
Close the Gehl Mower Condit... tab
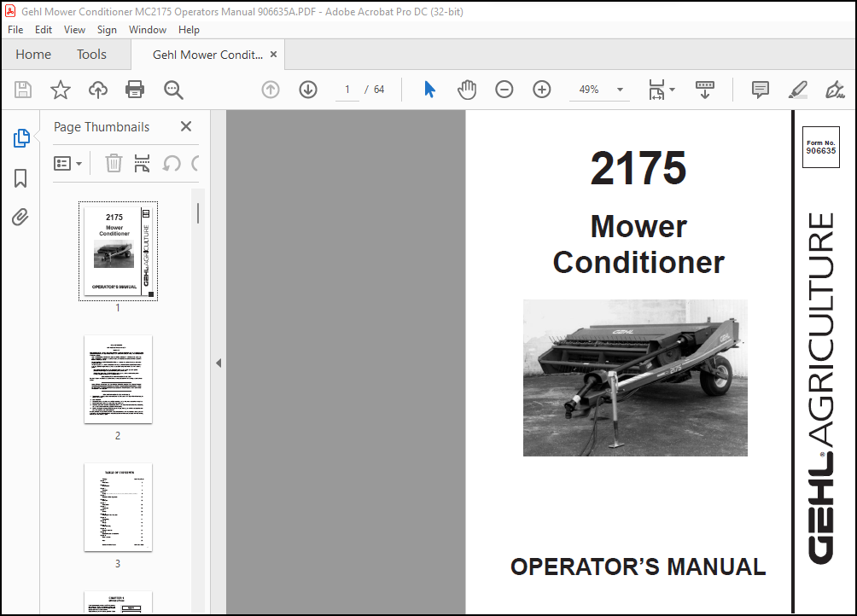click(x=274, y=55)
